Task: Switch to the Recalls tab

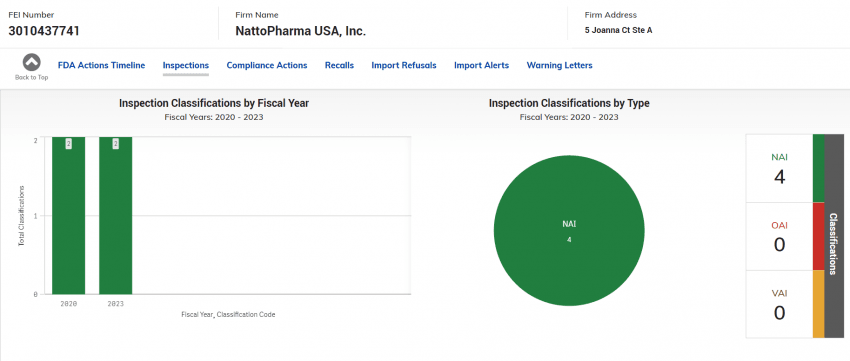Action: (x=339, y=66)
